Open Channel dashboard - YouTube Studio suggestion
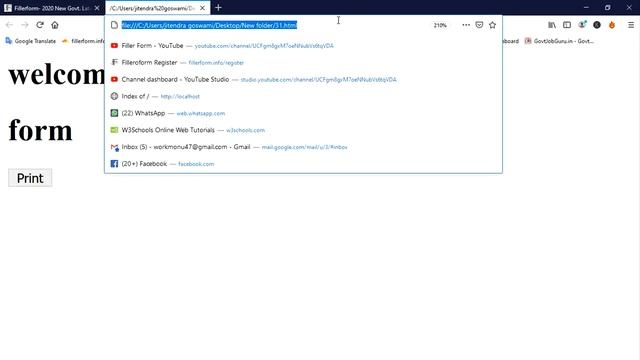Image resolution: width=640 pixels, height=360 pixels. [x=303, y=80]
